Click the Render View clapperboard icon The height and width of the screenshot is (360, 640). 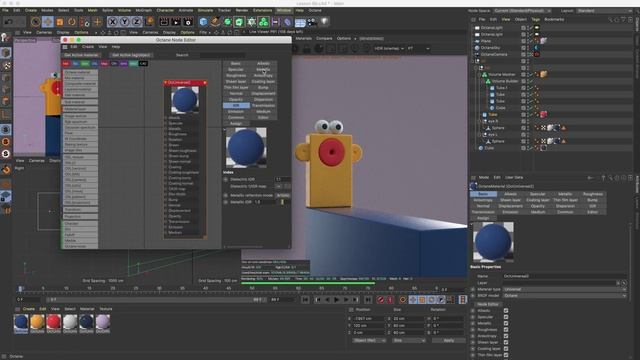tap(164, 22)
